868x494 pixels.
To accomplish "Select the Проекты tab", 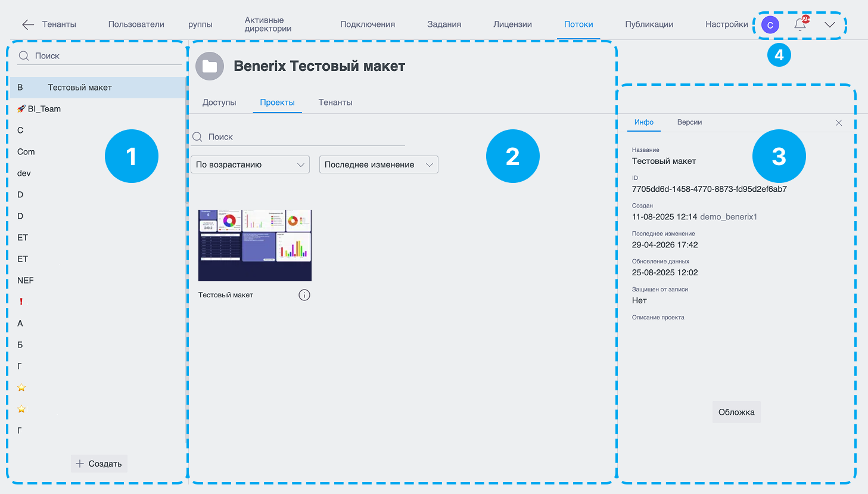I will (x=278, y=102).
